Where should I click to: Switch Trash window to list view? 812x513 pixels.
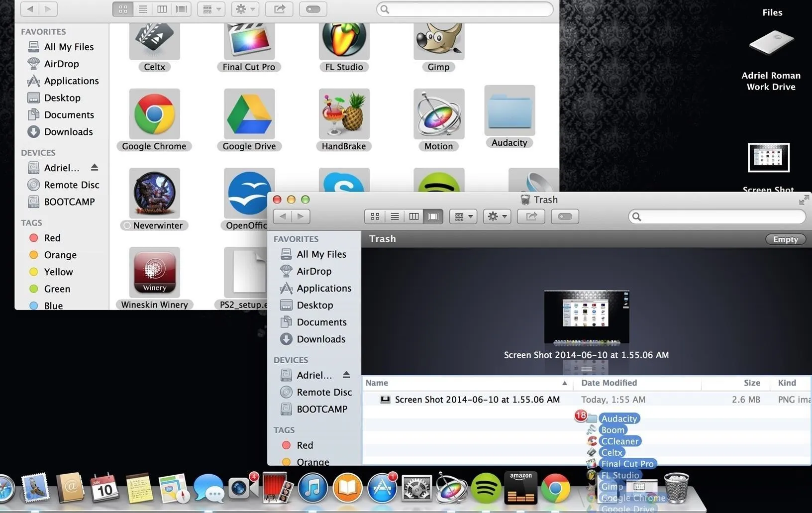[x=395, y=216]
